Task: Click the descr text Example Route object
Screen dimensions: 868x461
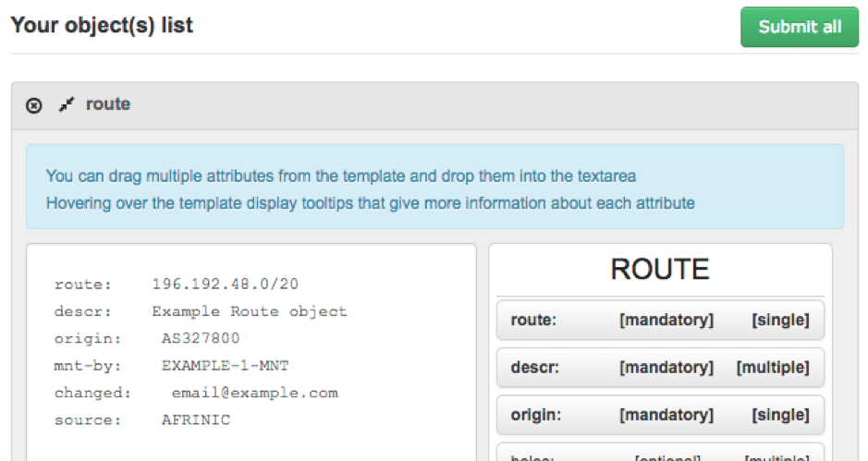Action: (250, 311)
